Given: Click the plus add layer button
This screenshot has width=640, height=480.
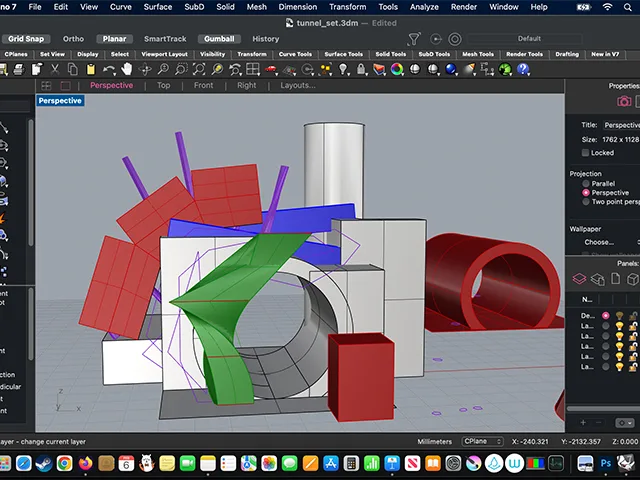Looking at the screenshot, I should (583, 423).
